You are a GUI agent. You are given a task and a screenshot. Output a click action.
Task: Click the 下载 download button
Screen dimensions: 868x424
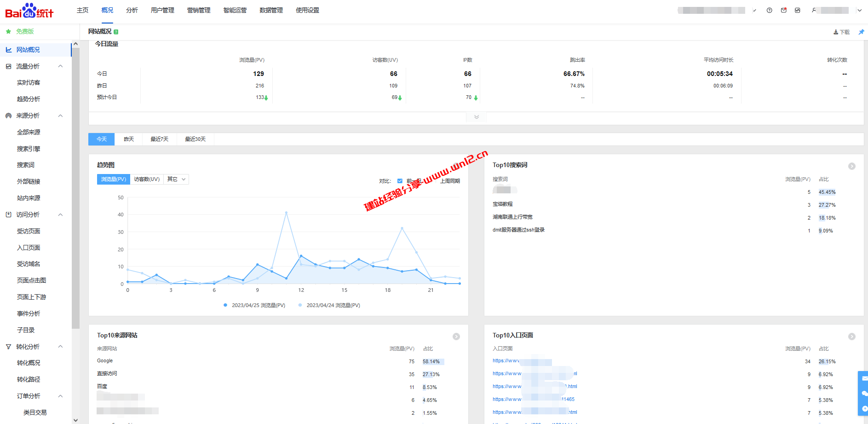point(841,32)
